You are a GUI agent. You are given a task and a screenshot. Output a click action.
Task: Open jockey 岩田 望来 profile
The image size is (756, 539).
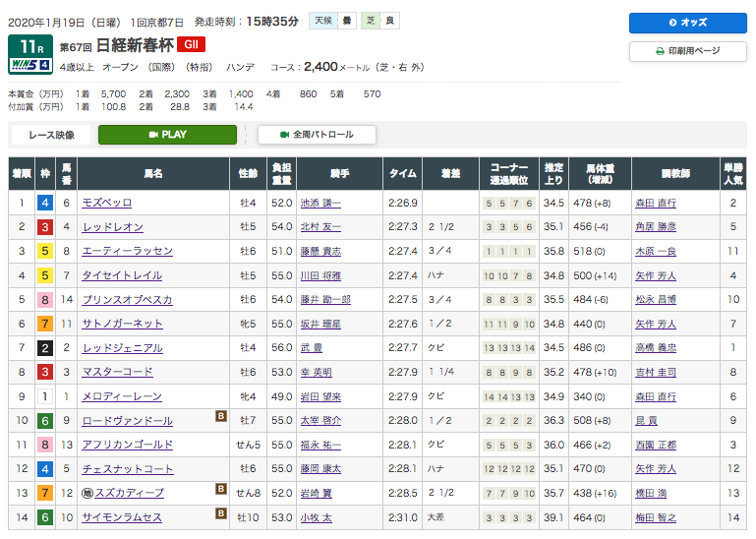click(x=320, y=396)
